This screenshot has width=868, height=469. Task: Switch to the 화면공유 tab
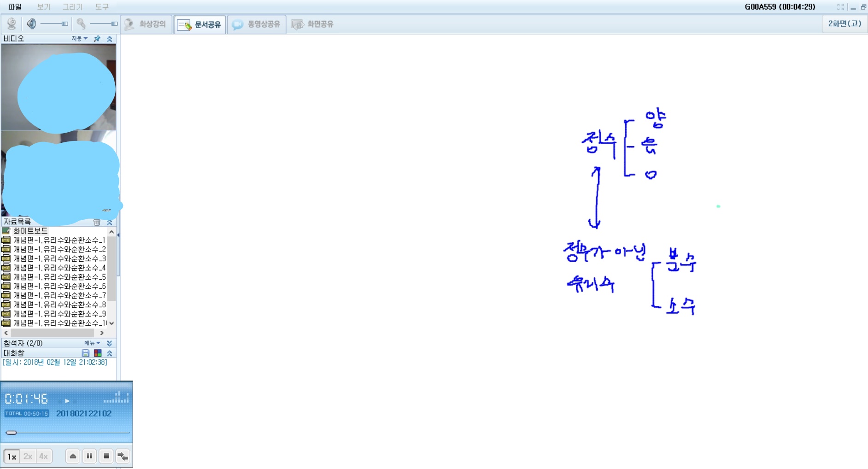[313, 24]
